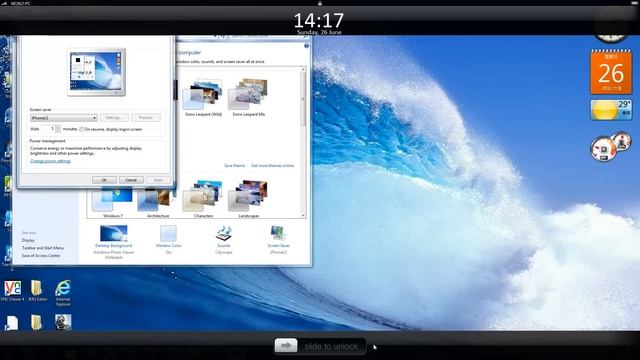Click Cancel in Screen Saver Settings
This screenshot has height=360, width=640.
pos(131,180)
